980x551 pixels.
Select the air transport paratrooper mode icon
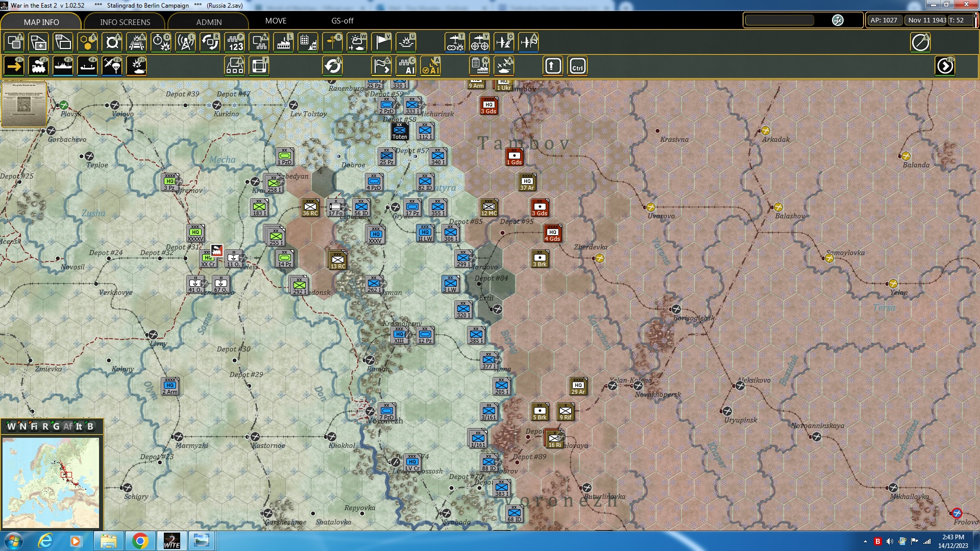click(112, 66)
